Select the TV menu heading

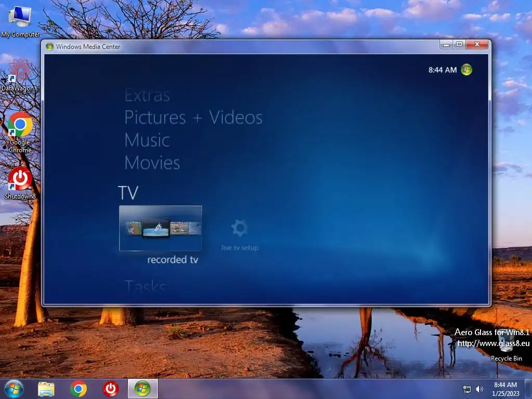pyautogui.click(x=128, y=193)
